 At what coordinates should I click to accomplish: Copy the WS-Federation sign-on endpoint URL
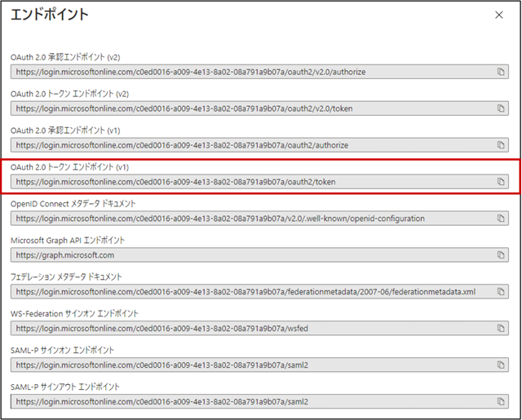[x=501, y=328]
